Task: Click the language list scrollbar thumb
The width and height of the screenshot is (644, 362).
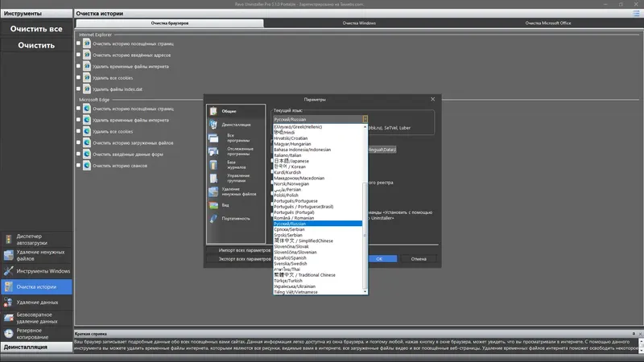Action: pos(365,236)
